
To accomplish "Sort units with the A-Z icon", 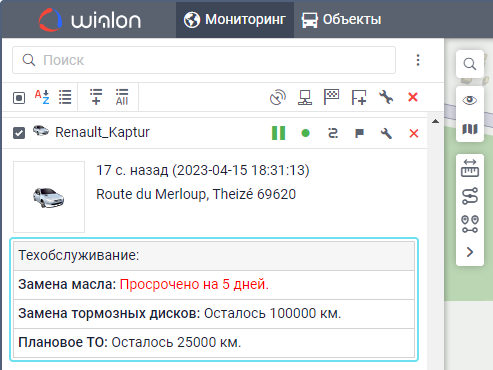I will tap(42, 97).
